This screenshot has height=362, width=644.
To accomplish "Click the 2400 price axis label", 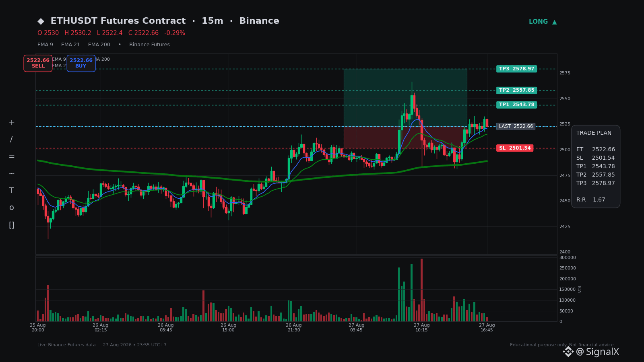I will pyautogui.click(x=565, y=252).
